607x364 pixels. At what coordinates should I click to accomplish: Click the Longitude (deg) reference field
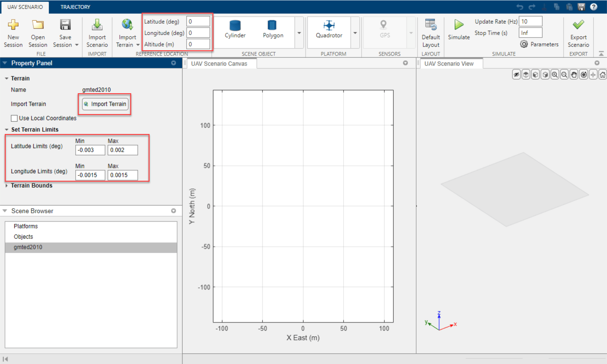click(x=198, y=33)
